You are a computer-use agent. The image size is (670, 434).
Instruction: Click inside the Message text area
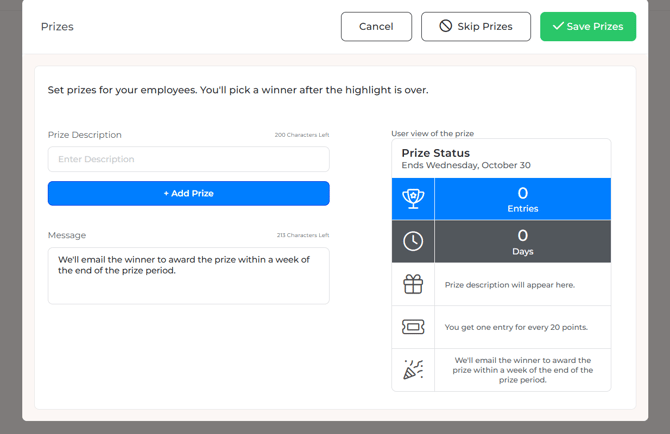(x=188, y=275)
